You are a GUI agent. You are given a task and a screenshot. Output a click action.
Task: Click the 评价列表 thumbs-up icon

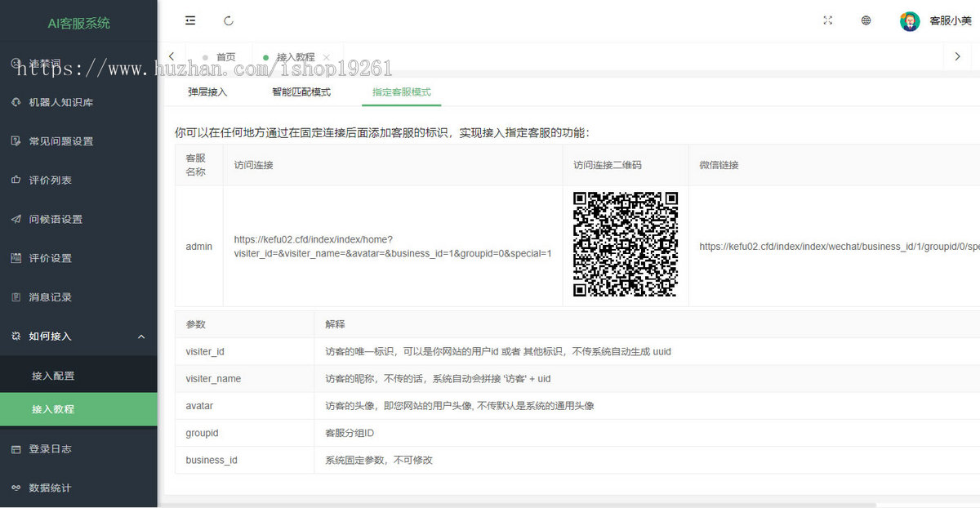pos(16,180)
